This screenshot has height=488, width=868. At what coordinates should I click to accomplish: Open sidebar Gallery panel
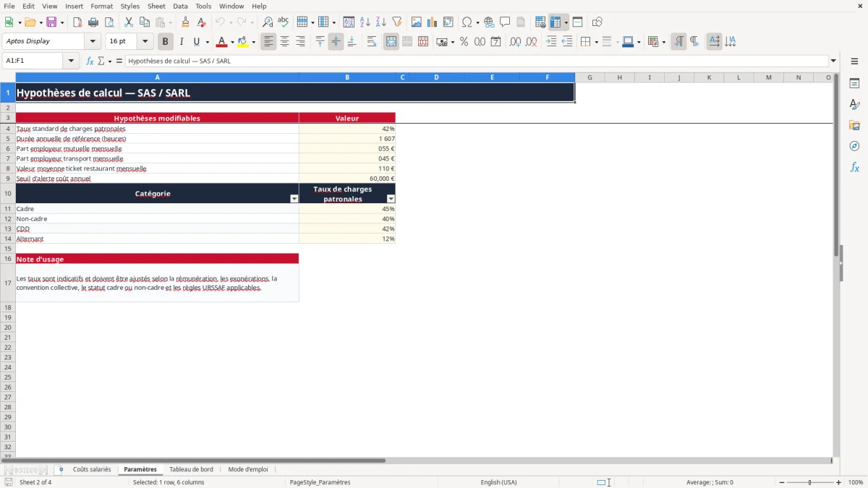click(x=854, y=126)
